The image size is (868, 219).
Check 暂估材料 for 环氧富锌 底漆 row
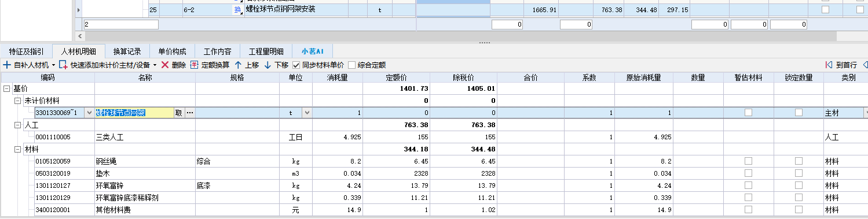[x=749, y=185]
